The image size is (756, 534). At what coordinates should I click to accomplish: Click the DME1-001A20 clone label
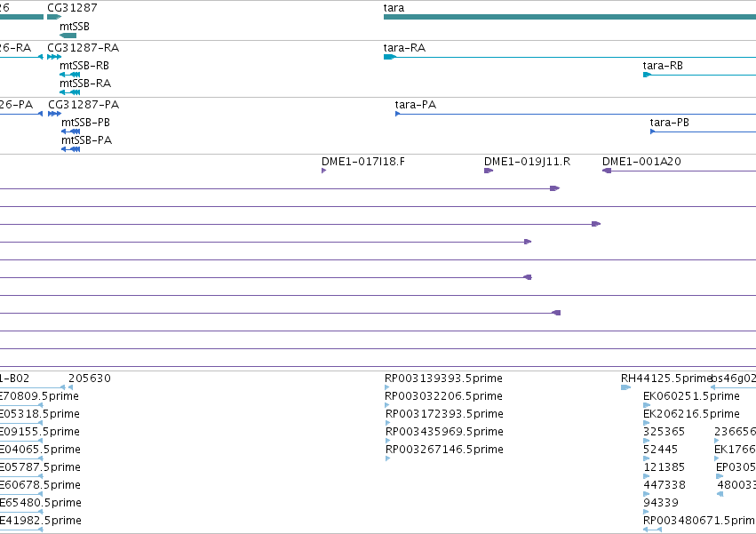tap(641, 162)
